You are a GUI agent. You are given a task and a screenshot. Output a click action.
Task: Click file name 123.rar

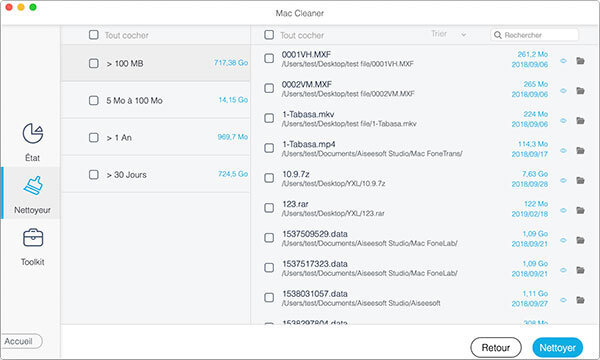295,204
